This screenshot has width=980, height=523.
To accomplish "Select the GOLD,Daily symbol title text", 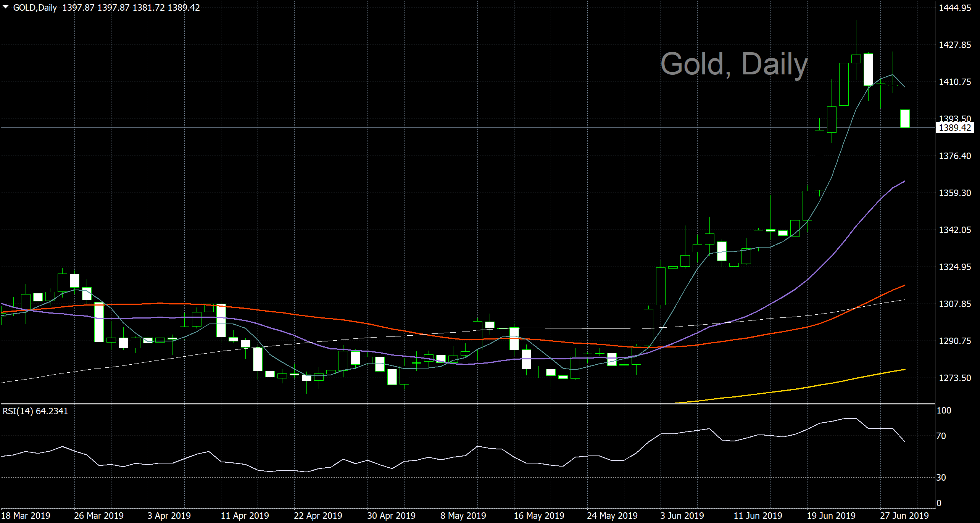I will point(35,8).
